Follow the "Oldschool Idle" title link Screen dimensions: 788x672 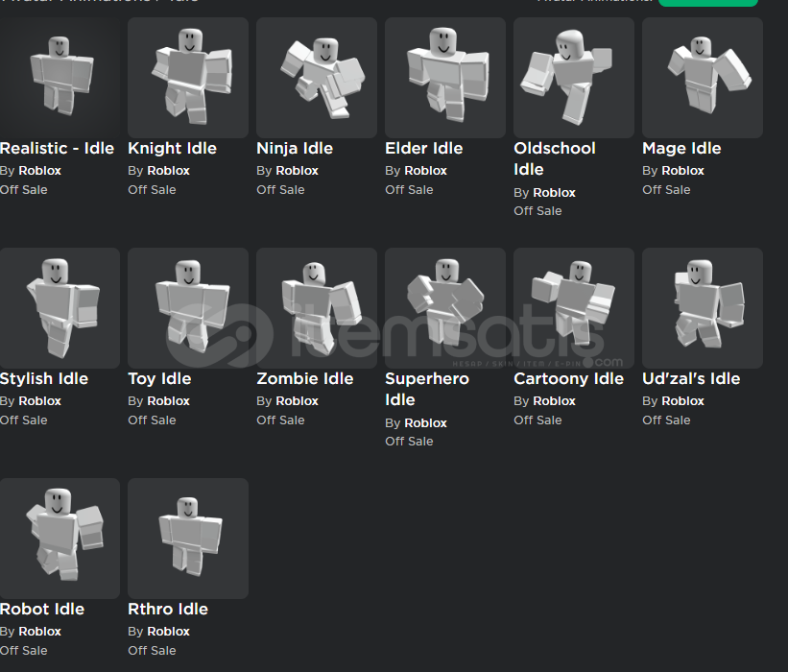tap(555, 158)
